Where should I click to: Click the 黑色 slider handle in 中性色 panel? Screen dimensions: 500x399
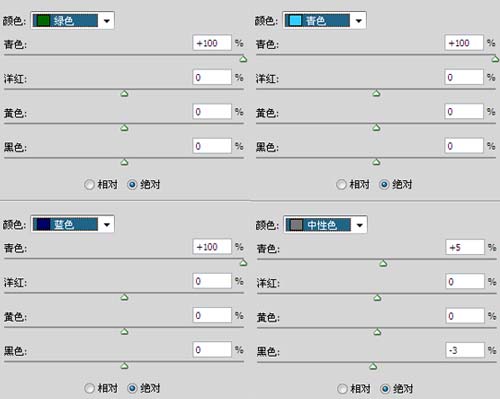pyautogui.click(x=373, y=367)
